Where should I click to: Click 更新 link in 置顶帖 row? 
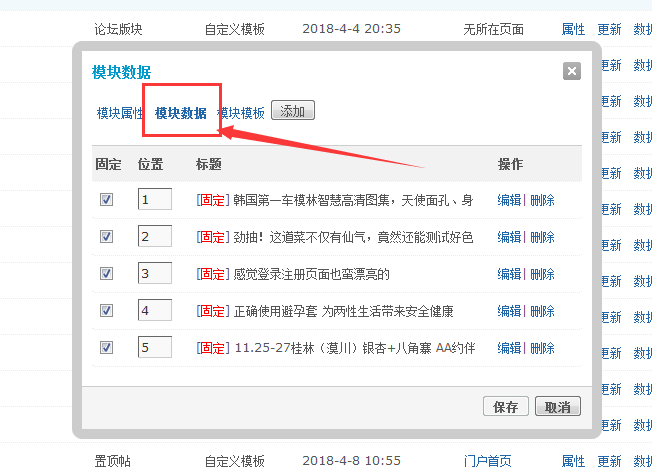point(609,461)
